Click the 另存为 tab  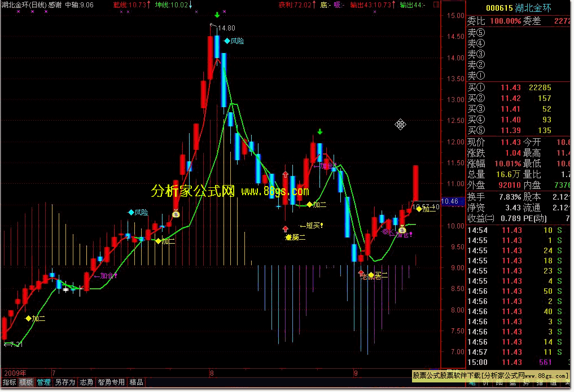coord(65,382)
